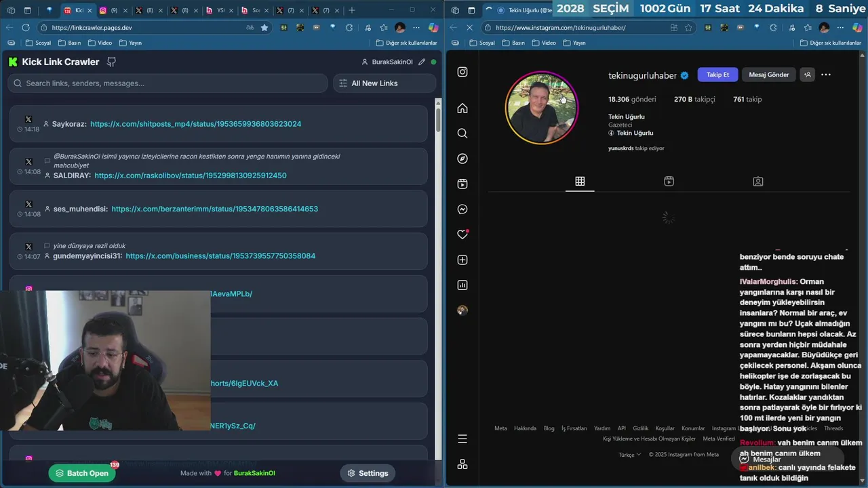The height and width of the screenshot is (488, 868).
Task: Open the Video bookmarks folder in right window
Action: pyautogui.click(x=544, y=43)
